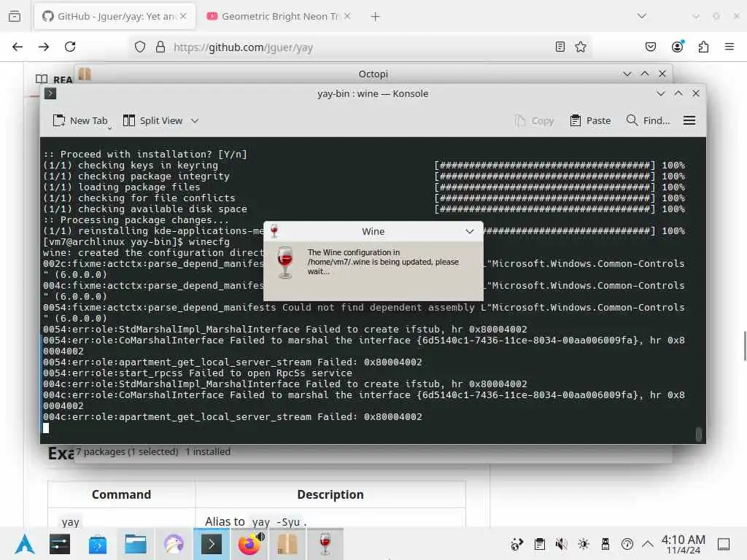Open the Firefox account icon
The height and width of the screenshot is (560, 747).
677,47
